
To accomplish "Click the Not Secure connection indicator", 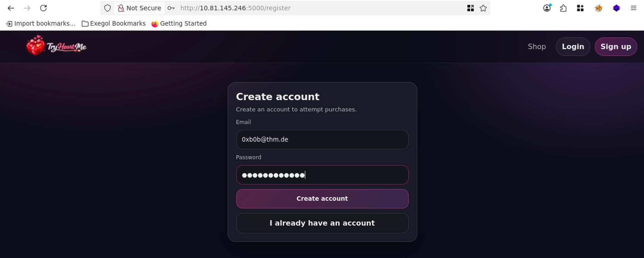I will (140, 8).
